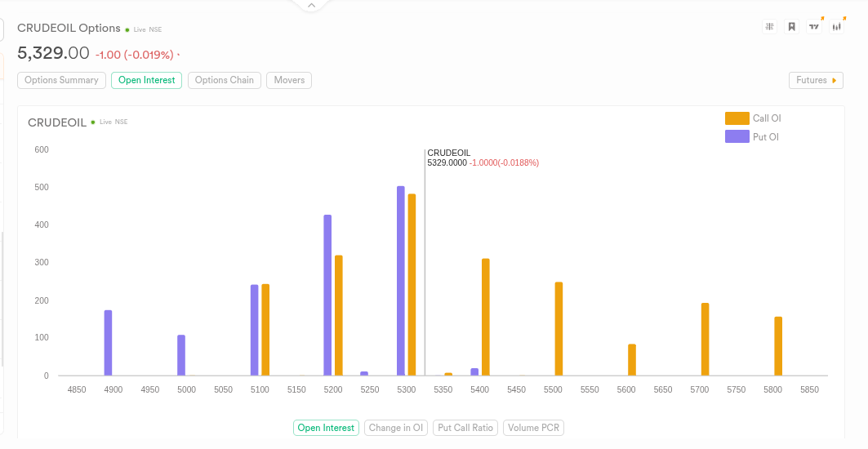Switch chart to Volume PCR

pos(533,428)
